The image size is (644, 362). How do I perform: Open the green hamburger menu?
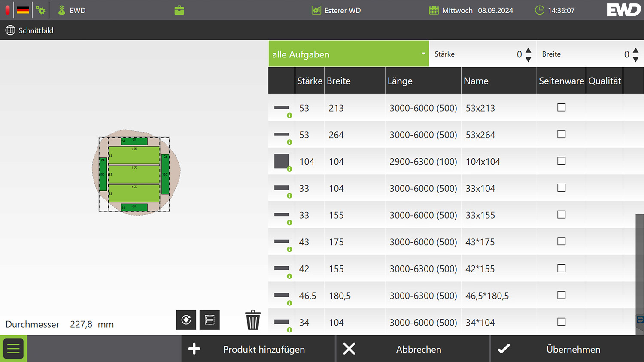(13, 349)
